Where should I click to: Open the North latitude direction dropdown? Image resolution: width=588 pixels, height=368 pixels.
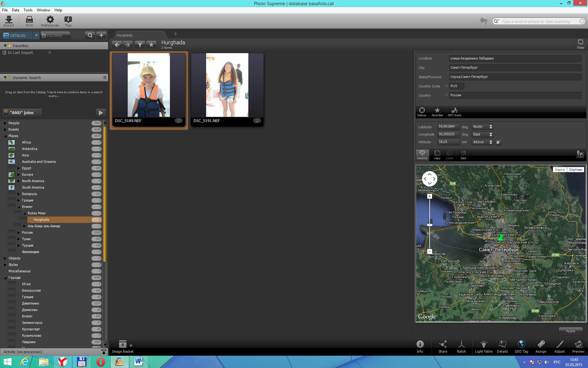click(482, 127)
